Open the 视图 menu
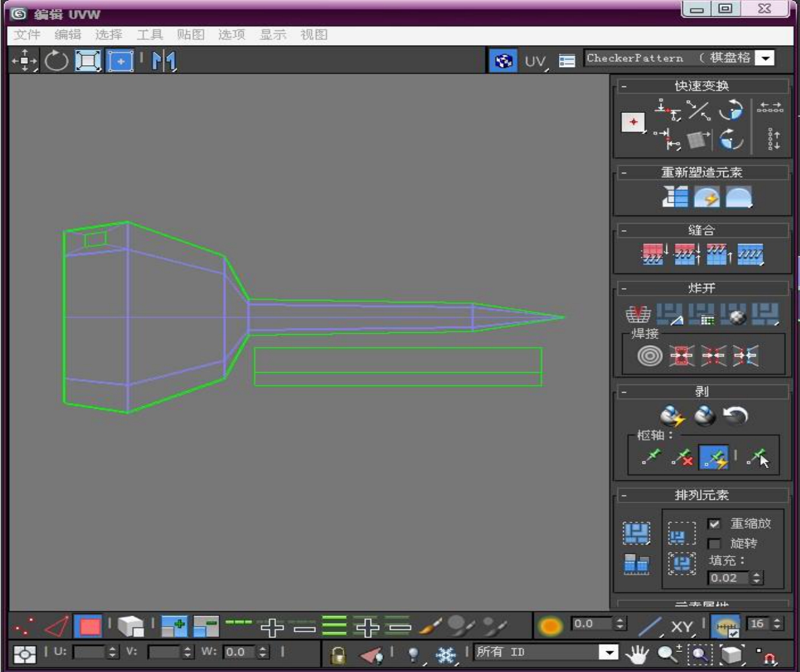This screenshot has height=672, width=800. coord(314,35)
